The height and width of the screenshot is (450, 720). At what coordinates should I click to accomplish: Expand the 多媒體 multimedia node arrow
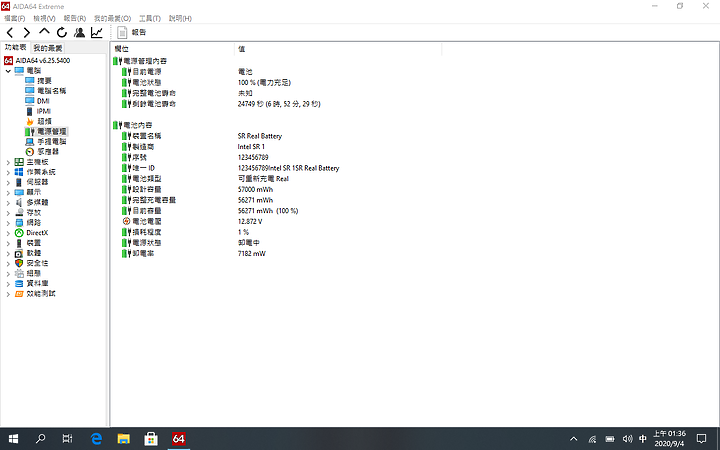pos(8,202)
